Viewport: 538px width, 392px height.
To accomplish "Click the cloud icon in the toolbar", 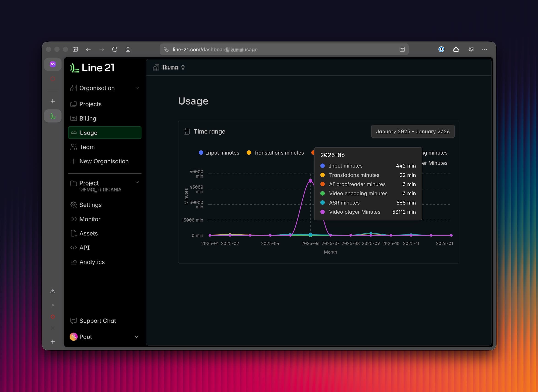I will (x=456, y=49).
